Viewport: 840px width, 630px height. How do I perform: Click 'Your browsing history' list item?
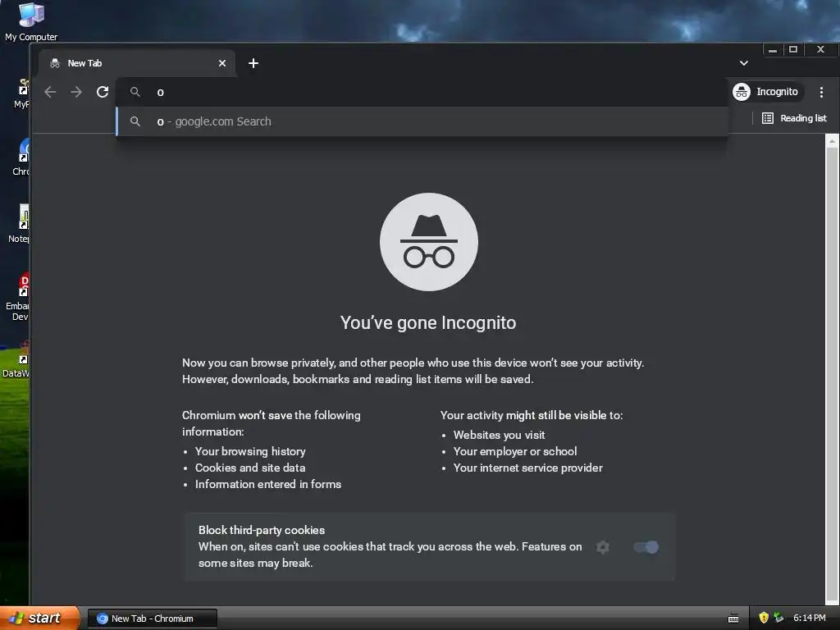coord(250,451)
